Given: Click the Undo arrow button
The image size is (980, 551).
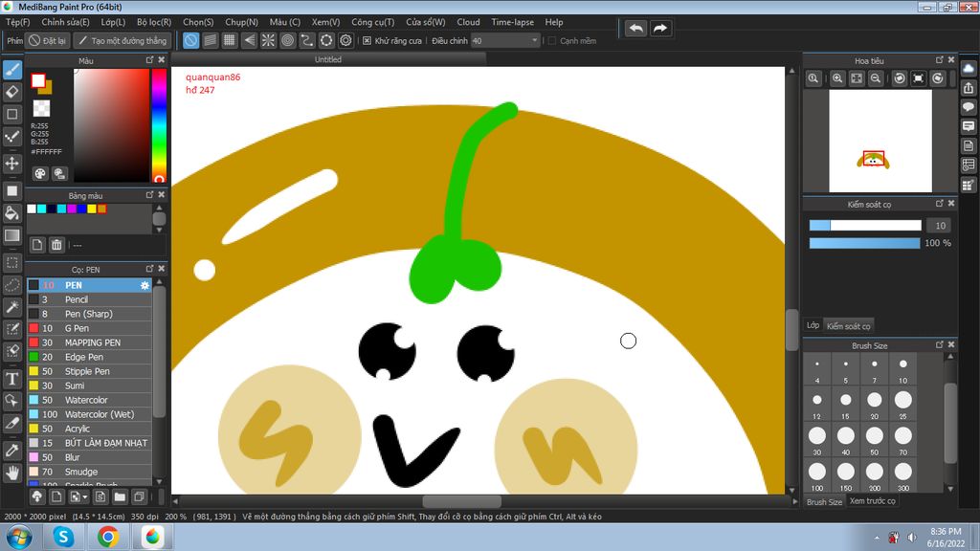Looking at the screenshot, I should 635,28.
